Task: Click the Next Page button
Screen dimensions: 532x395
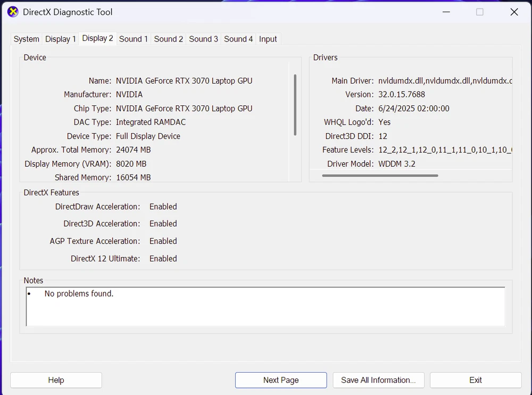Action: click(281, 380)
